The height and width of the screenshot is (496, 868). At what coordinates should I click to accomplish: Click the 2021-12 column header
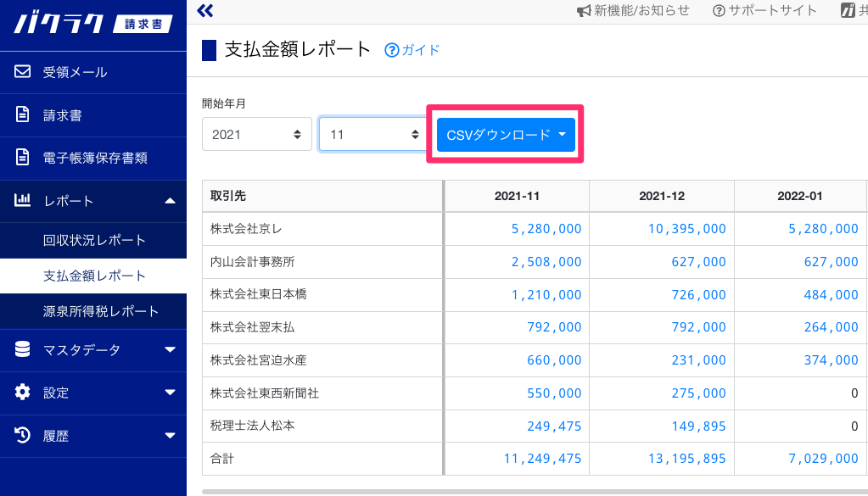coord(662,197)
